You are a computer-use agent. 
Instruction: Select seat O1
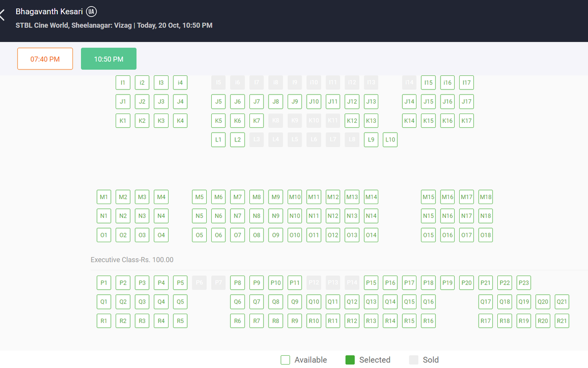(104, 235)
